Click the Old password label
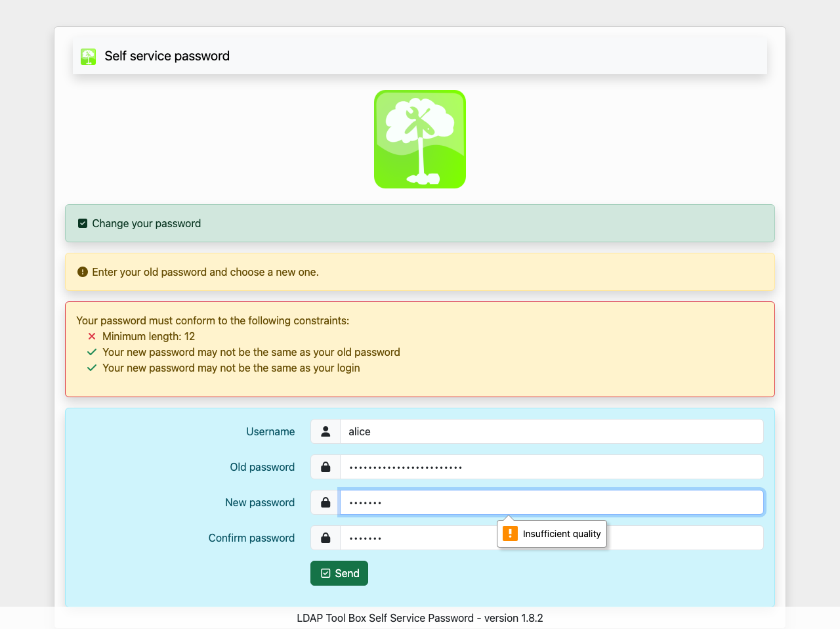The height and width of the screenshot is (629, 840). point(262,467)
